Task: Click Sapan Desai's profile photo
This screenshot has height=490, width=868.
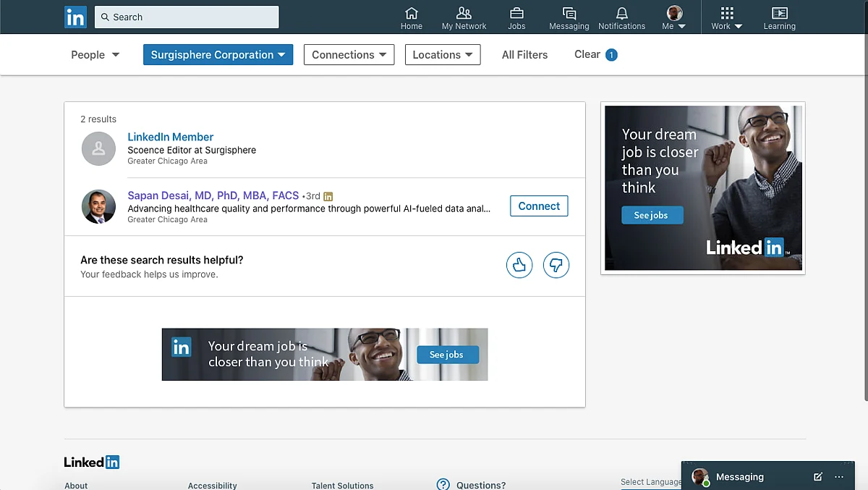Action: 98,206
